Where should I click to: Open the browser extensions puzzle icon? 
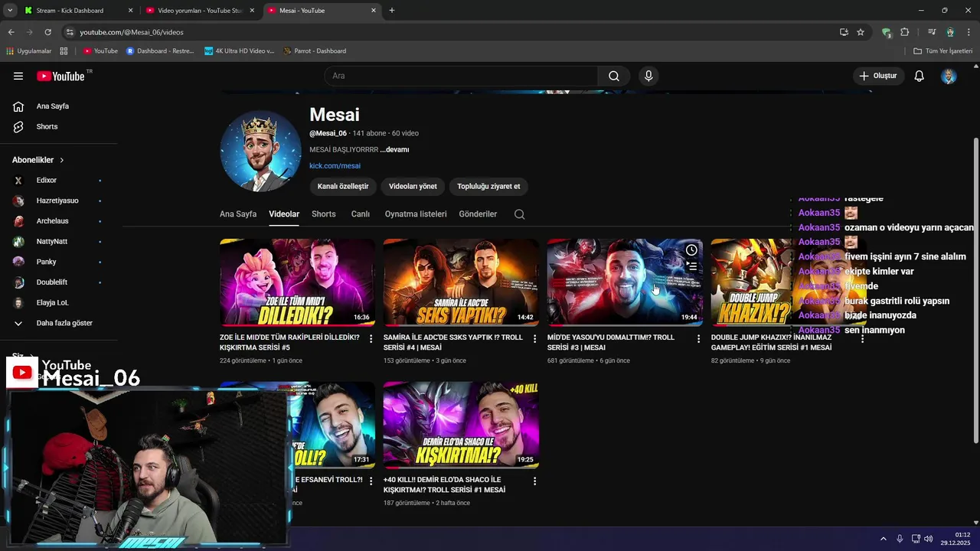point(905,32)
